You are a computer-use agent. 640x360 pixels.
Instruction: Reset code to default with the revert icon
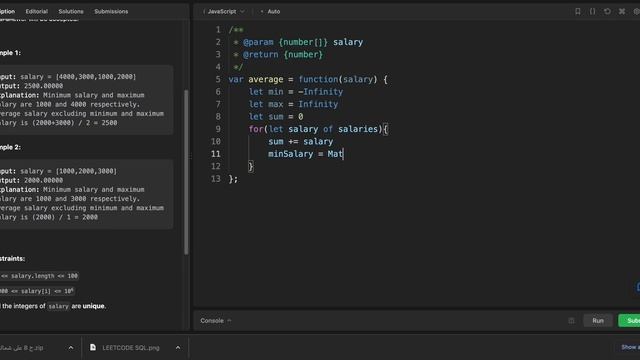[x=607, y=11]
